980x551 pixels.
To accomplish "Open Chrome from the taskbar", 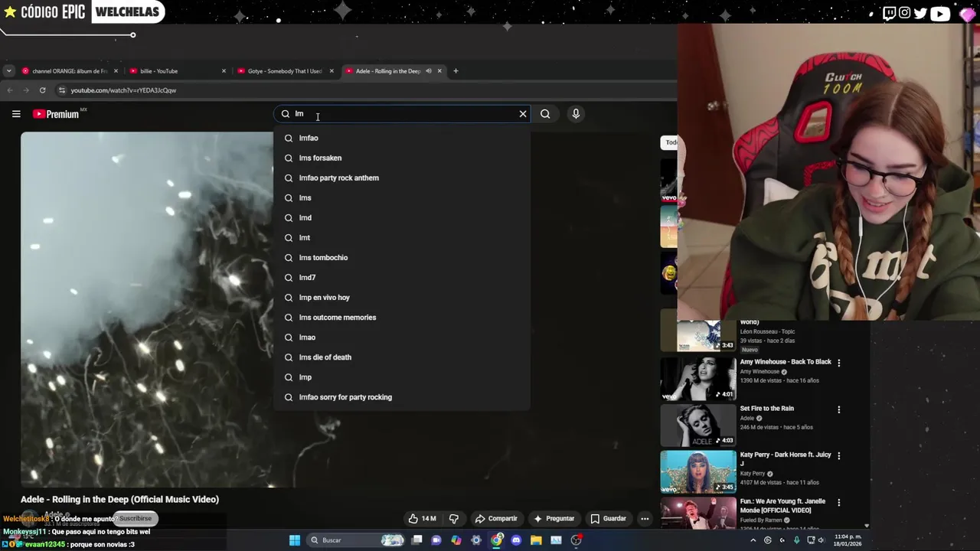I will point(496,540).
